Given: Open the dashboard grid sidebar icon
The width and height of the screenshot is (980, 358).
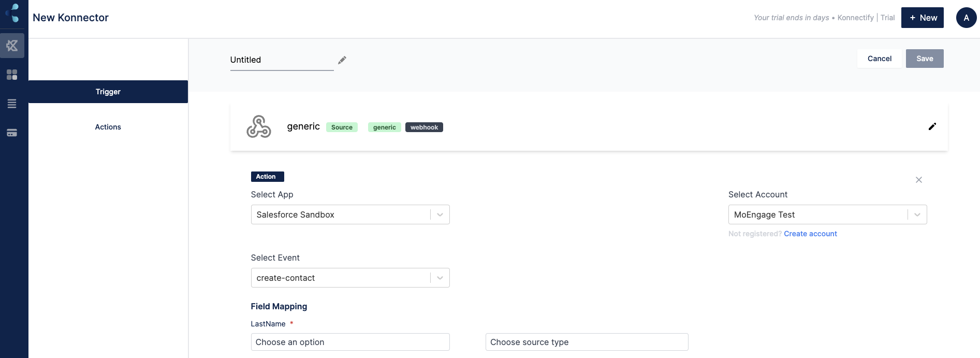Looking at the screenshot, I should (x=12, y=75).
